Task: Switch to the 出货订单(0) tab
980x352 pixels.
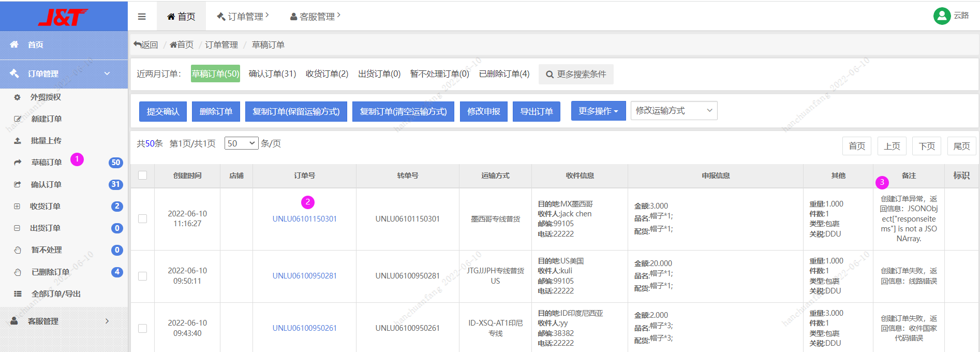Action: pyautogui.click(x=379, y=74)
